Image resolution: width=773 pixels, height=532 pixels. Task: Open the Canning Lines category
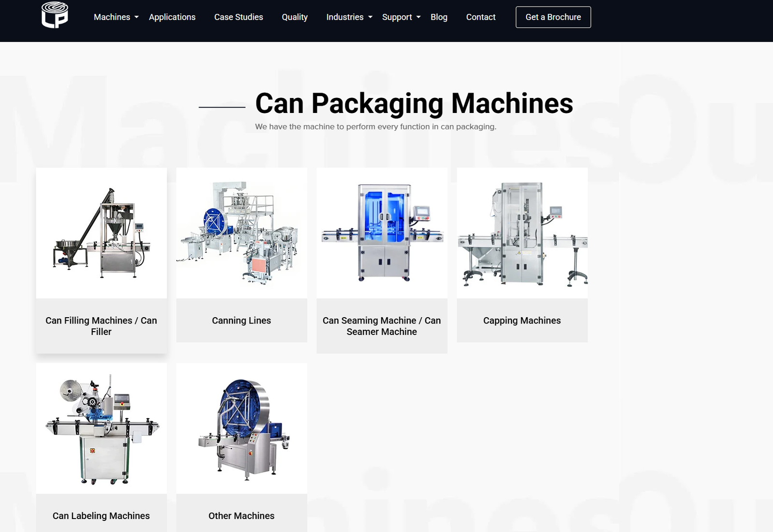coord(242,321)
